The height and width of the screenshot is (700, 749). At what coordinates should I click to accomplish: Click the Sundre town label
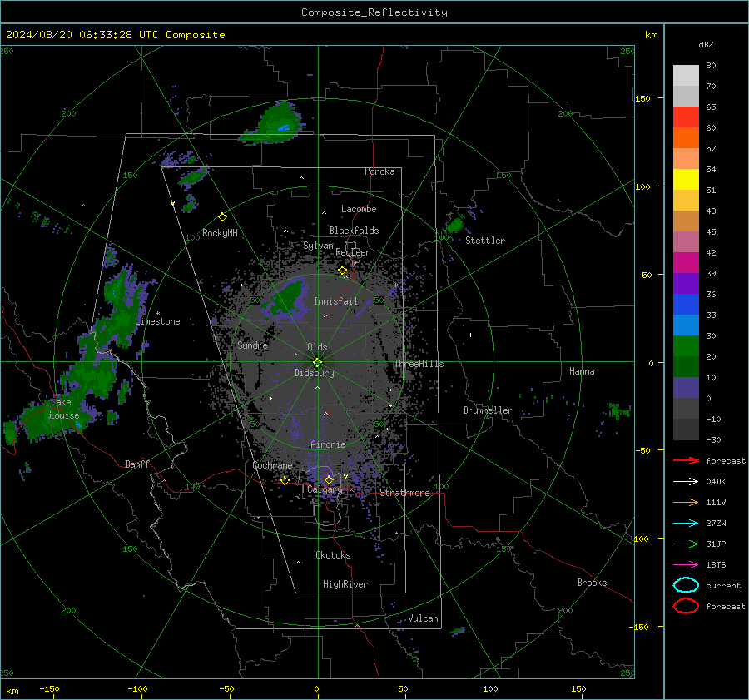click(x=252, y=345)
